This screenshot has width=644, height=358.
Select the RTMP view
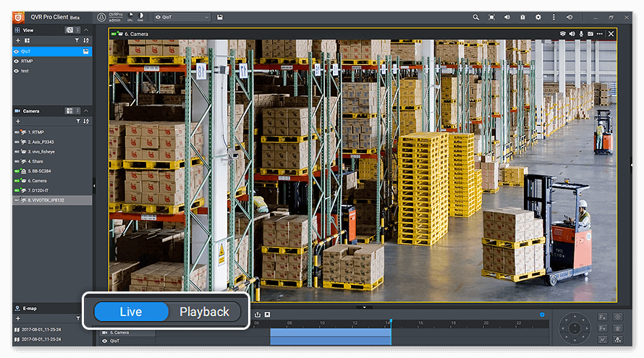point(27,61)
